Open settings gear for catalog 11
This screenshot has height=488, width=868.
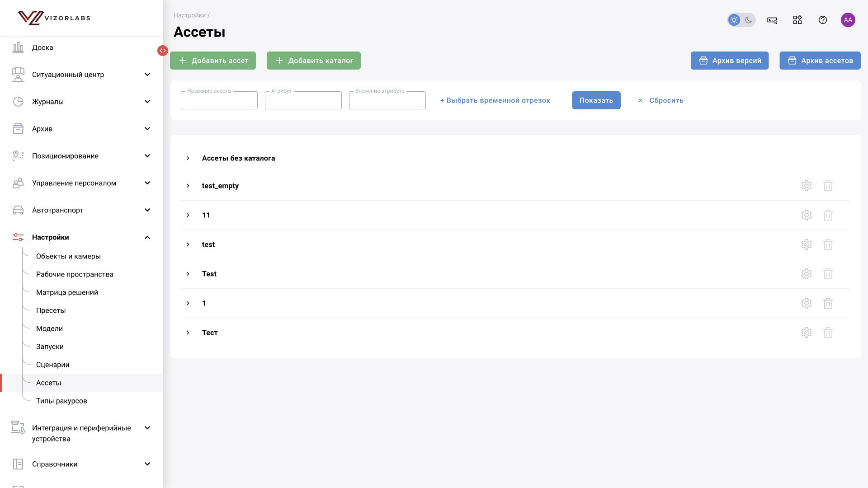(x=806, y=215)
